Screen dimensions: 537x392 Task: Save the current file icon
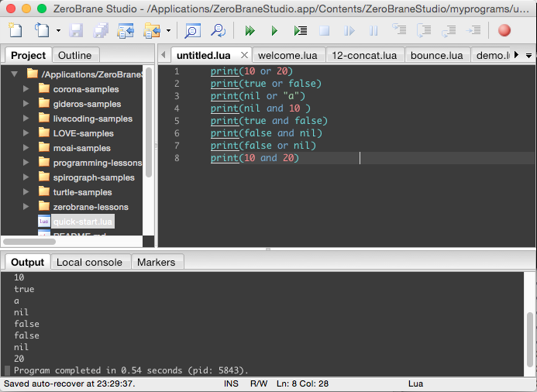click(x=76, y=30)
